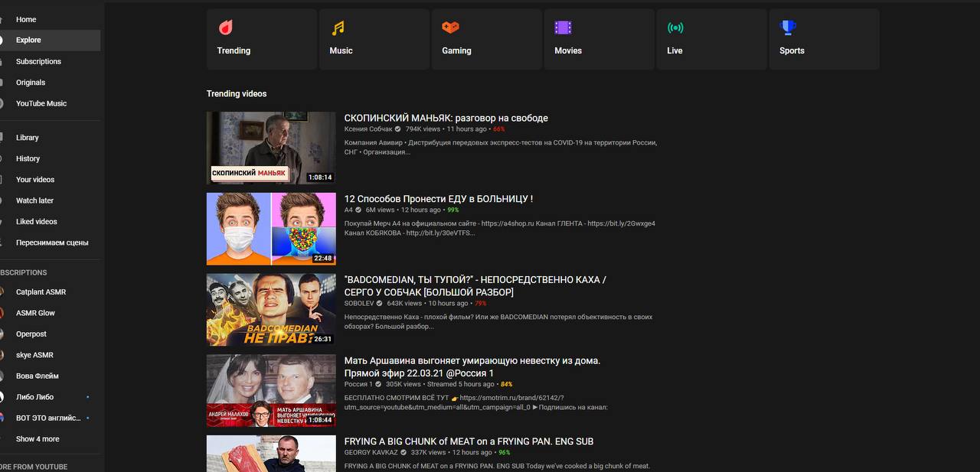
Task: Click Streamed 5 hours ago text
Action: tap(460, 384)
